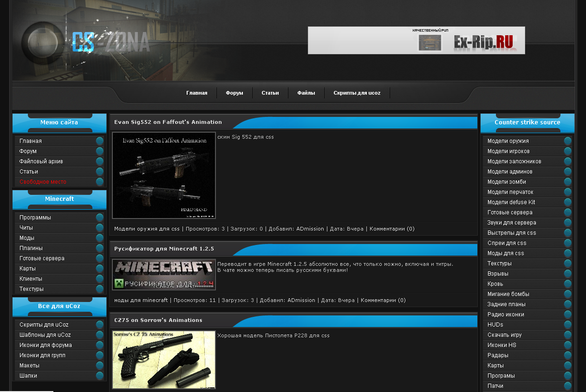Click the blue bullet icon beside Модели оружия
The height and width of the screenshot is (392, 586).
click(x=568, y=141)
